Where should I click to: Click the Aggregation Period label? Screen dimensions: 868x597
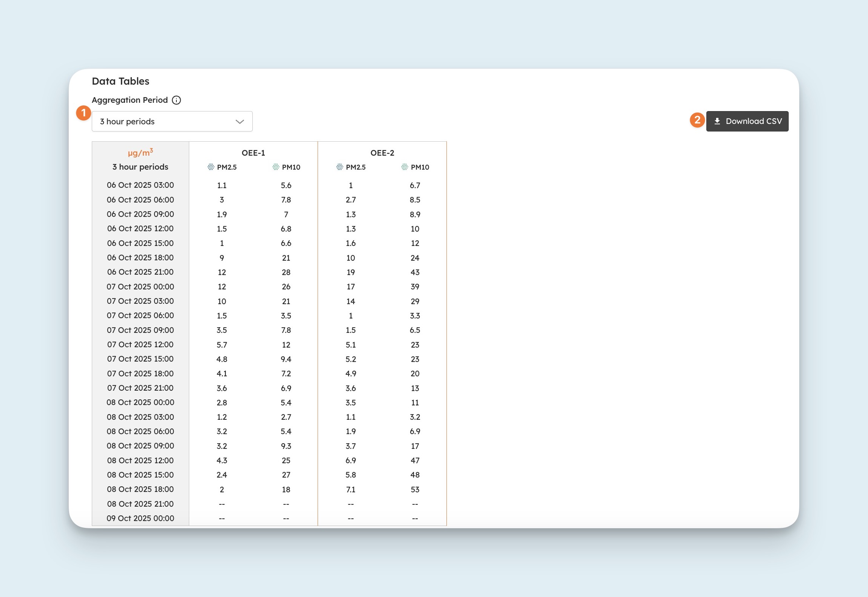[x=130, y=100]
